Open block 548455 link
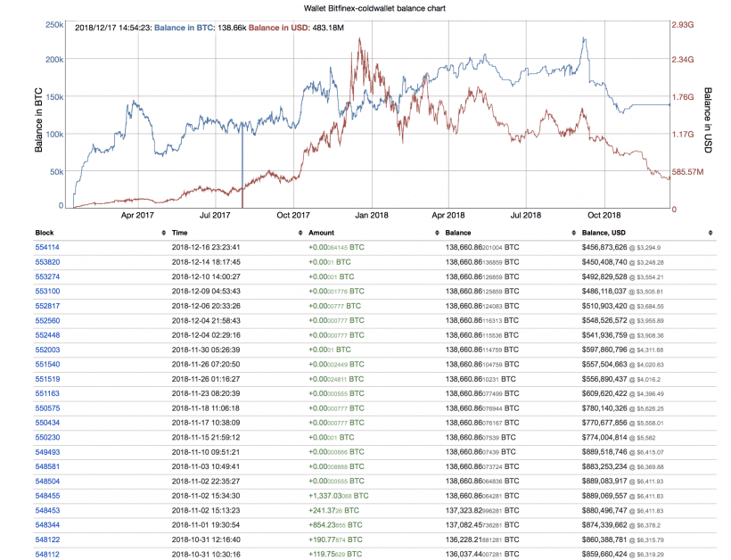Screen dimensions: 731x560 pos(47,495)
